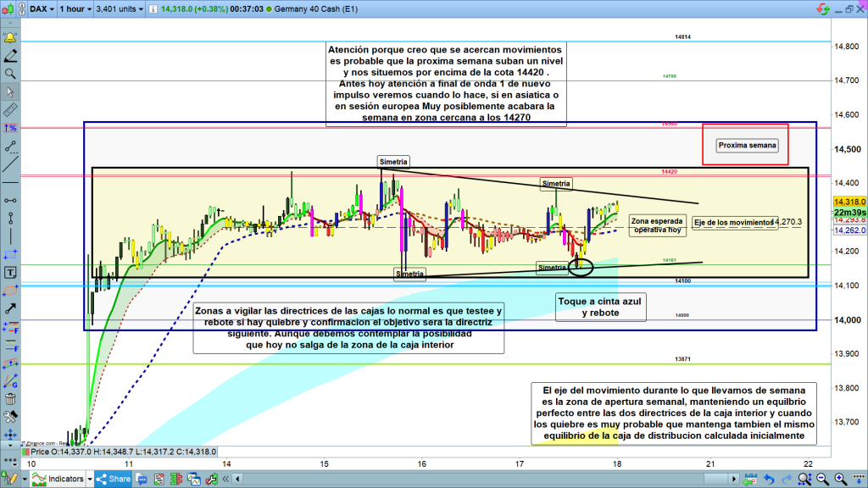
Task: Pick the text annotation tool
Action: point(10,273)
